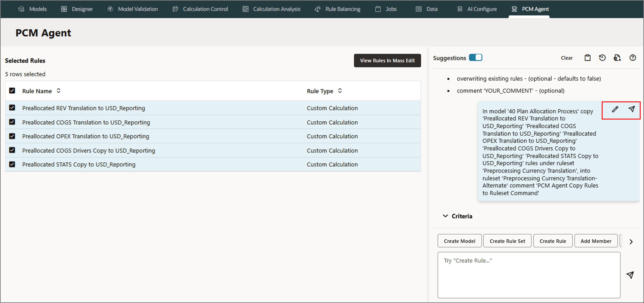Click the clipboard icon next to Clear
The width and height of the screenshot is (644, 303).
point(588,58)
